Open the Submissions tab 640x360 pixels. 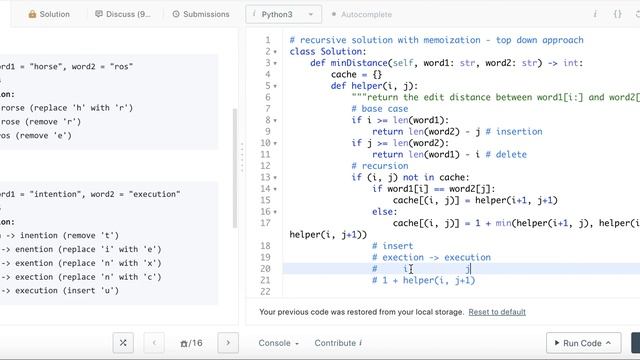200,14
